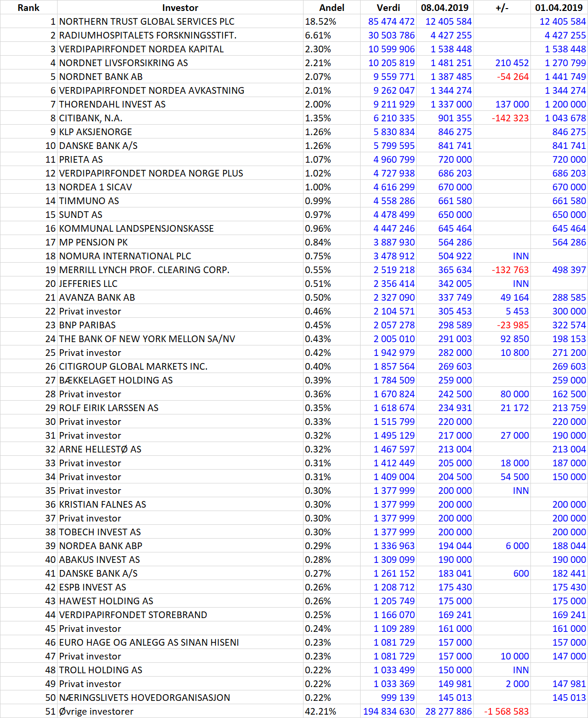This screenshot has width=588, height=718.
Task: Select KOMMUNAL LANDSPENSJONSKASSE cell
Action: pyautogui.click(x=180, y=228)
